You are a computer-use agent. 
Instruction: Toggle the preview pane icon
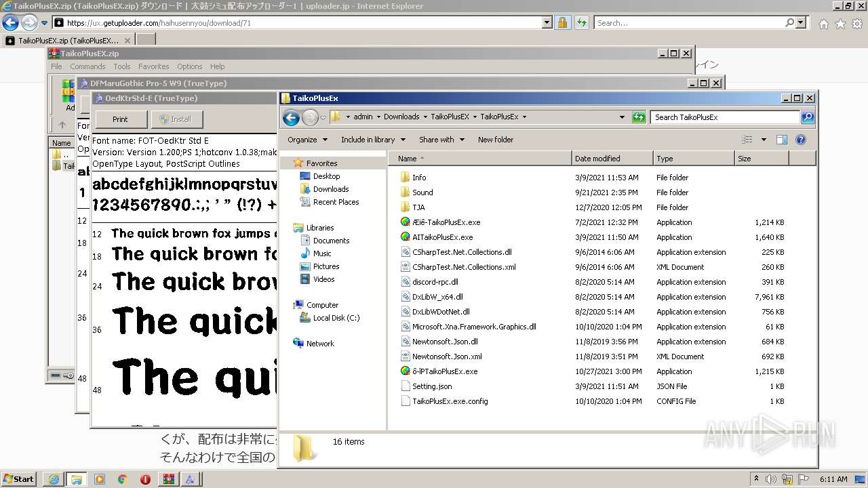pyautogui.click(x=782, y=140)
